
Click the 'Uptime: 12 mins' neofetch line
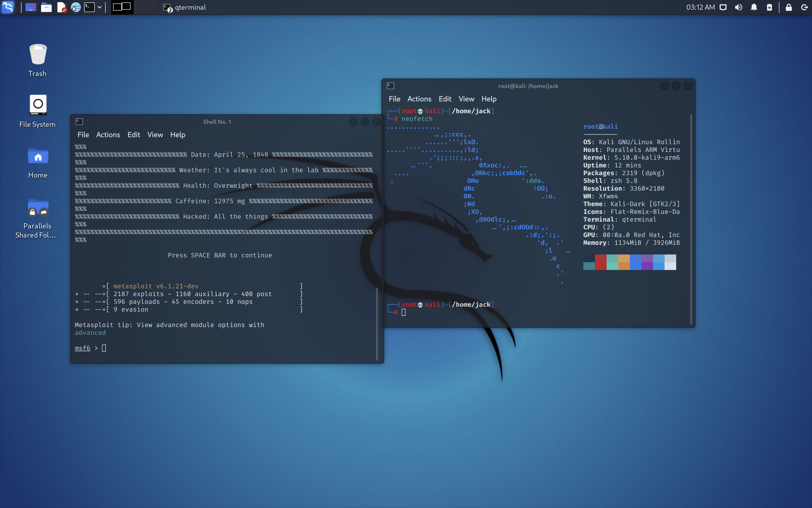pos(612,165)
